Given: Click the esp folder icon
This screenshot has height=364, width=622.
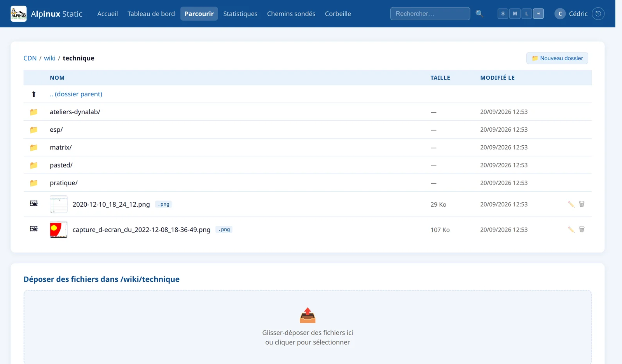Looking at the screenshot, I should [x=34, y=130].
